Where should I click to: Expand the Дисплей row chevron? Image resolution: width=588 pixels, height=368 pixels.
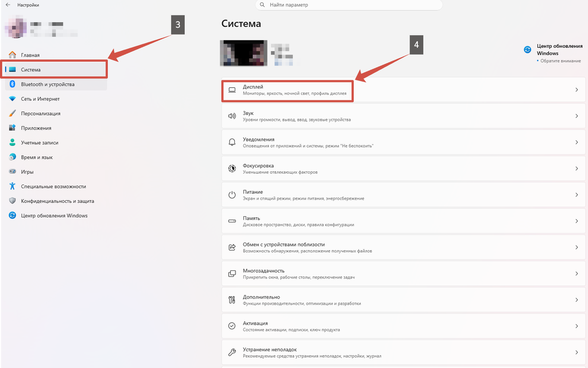click(577, 90)
